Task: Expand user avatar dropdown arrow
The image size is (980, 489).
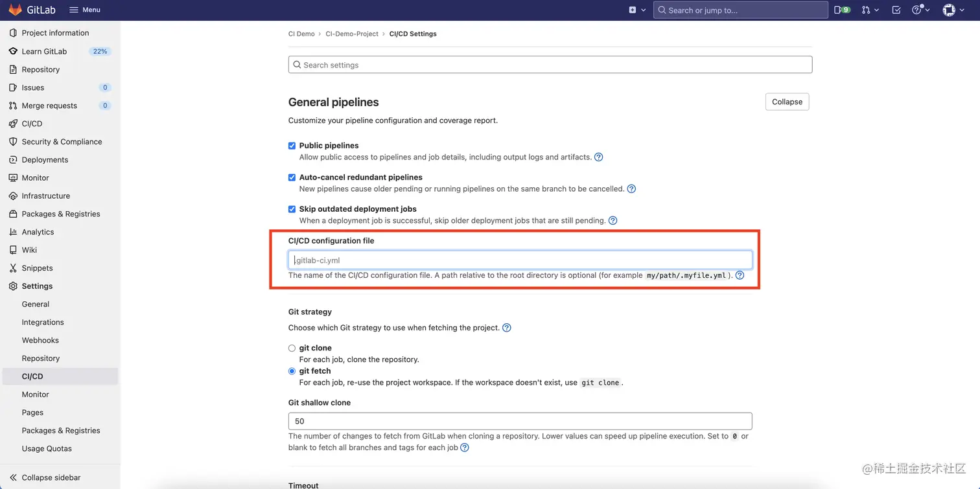Action: pos(962,10)
